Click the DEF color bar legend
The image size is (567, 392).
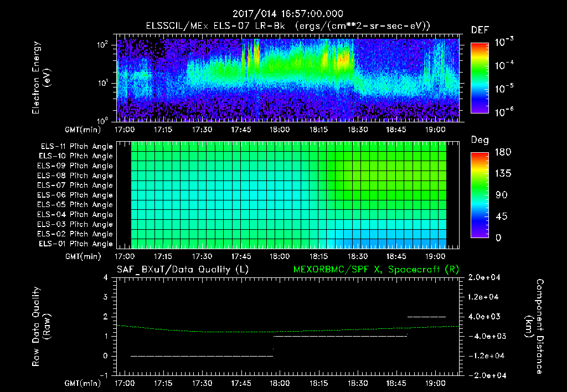480,78
